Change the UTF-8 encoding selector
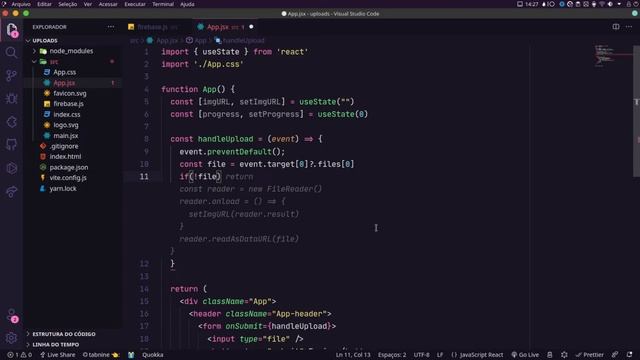 (x=422, y=355)
